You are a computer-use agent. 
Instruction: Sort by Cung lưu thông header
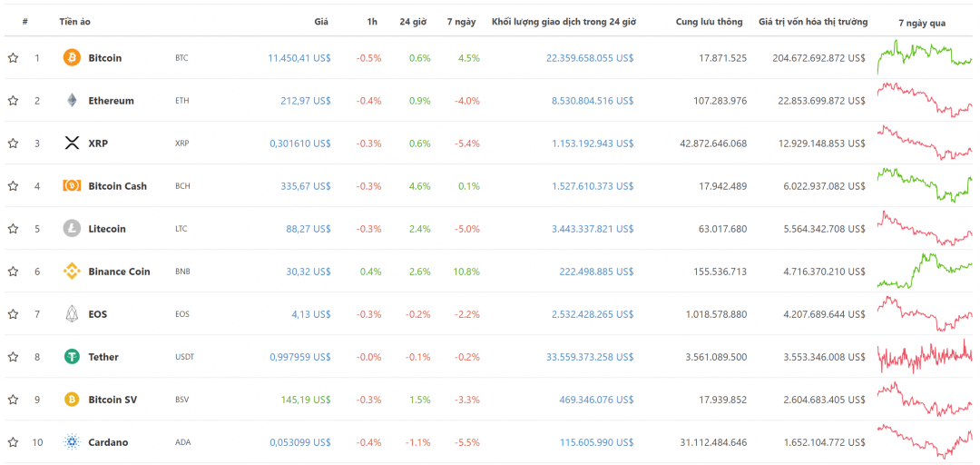pyautogui.click(x=710, y=22)
